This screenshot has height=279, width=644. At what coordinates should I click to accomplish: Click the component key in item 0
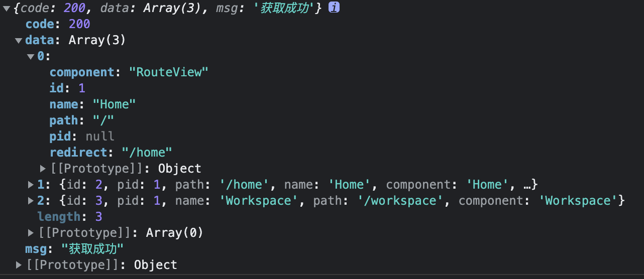click(82, 72)
